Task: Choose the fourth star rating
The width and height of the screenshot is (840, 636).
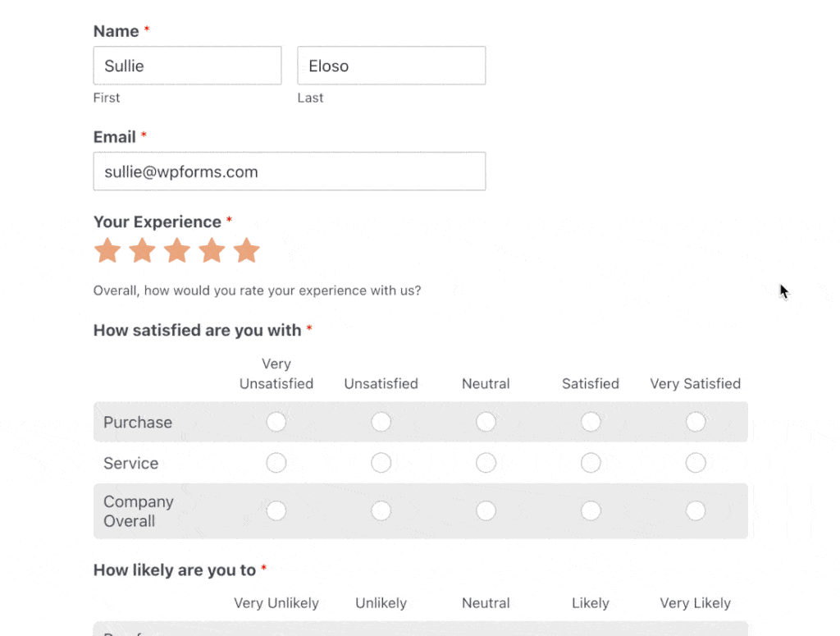Action: point(212,251)
